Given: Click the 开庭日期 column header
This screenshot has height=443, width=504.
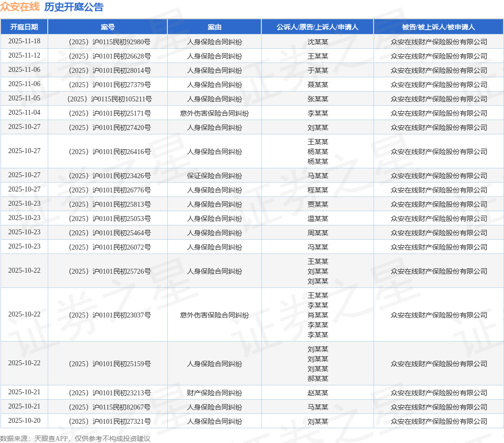Looking at the screenshot, I should [24, 27].
